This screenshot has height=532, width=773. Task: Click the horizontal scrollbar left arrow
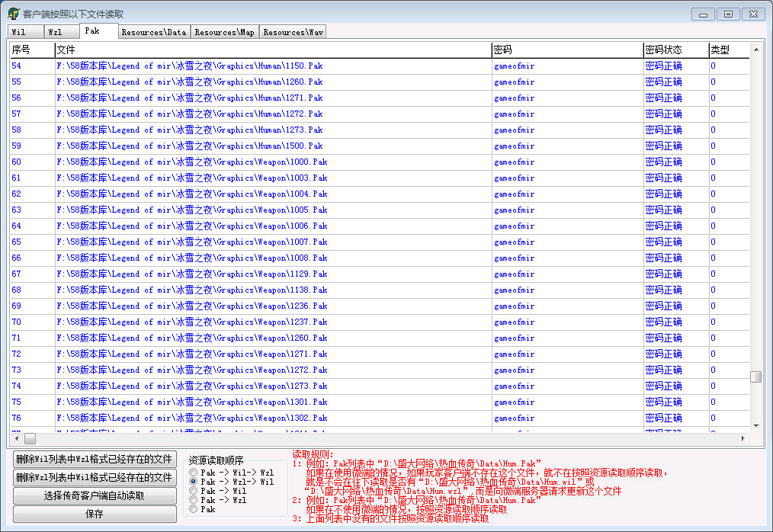tap(15, 439)
